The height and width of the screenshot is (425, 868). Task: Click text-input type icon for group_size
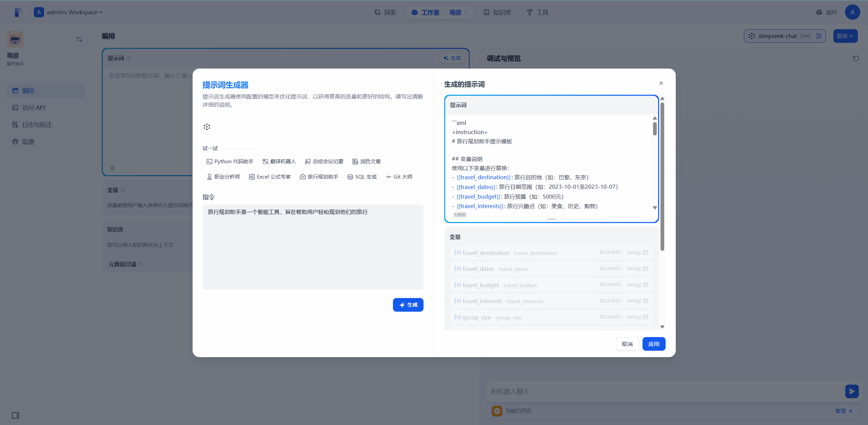coord(646,317)
